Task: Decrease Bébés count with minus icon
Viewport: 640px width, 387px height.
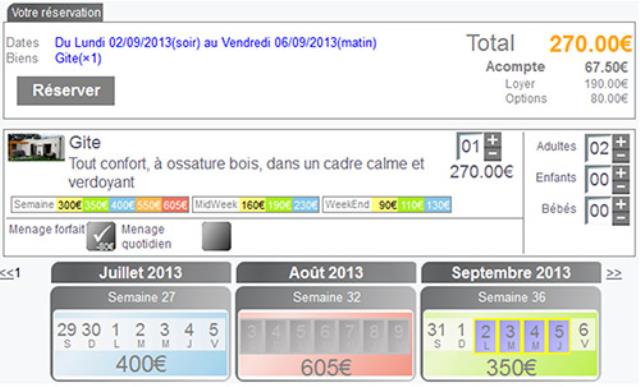Action: (x=621, y=218)
